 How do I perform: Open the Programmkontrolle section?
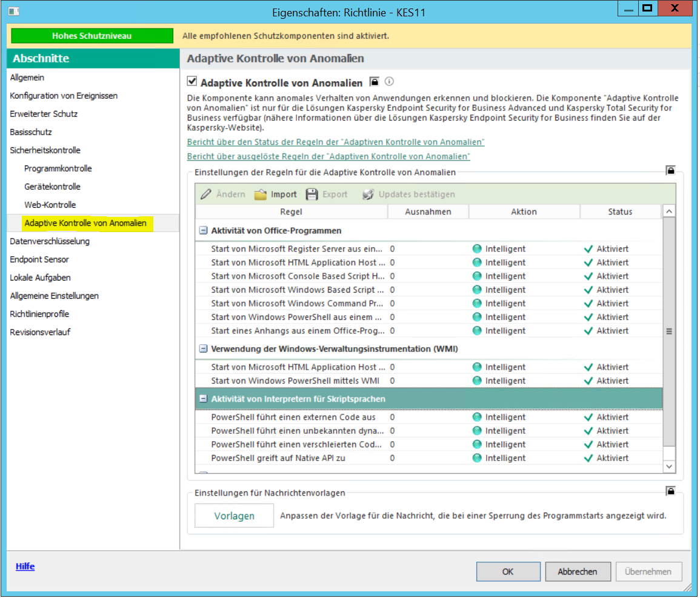click(x=58, y=168)
